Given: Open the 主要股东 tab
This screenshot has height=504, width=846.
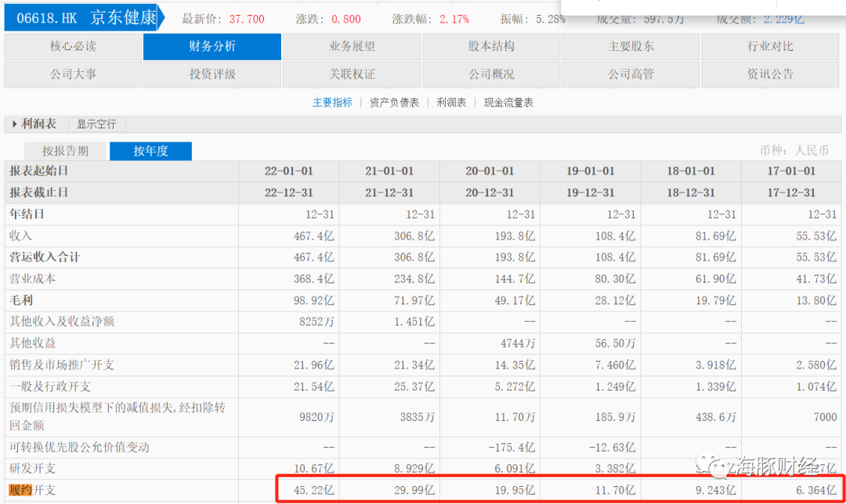Looking at the screenshot, I should (x=631, y=46).
